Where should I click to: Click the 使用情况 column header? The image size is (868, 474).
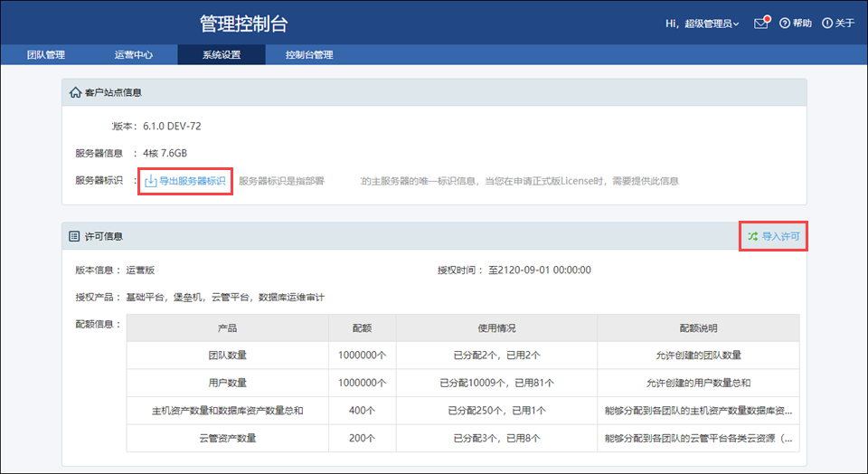click(496, 327)
